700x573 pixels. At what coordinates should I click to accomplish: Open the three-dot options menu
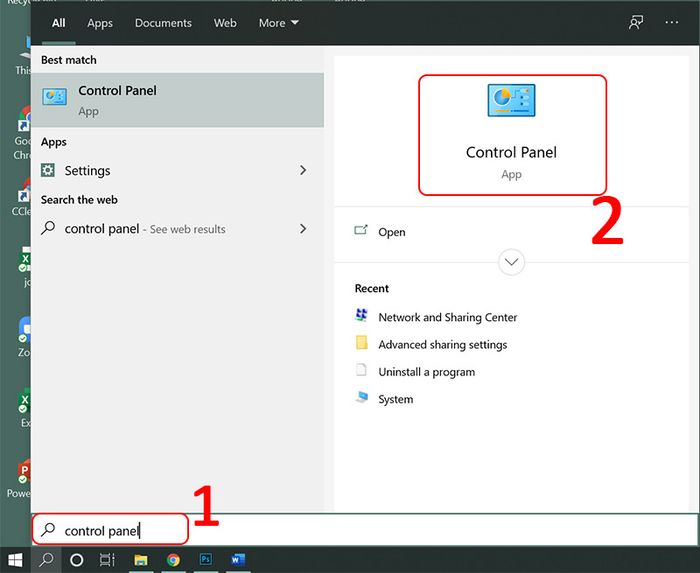coord(671,22)
